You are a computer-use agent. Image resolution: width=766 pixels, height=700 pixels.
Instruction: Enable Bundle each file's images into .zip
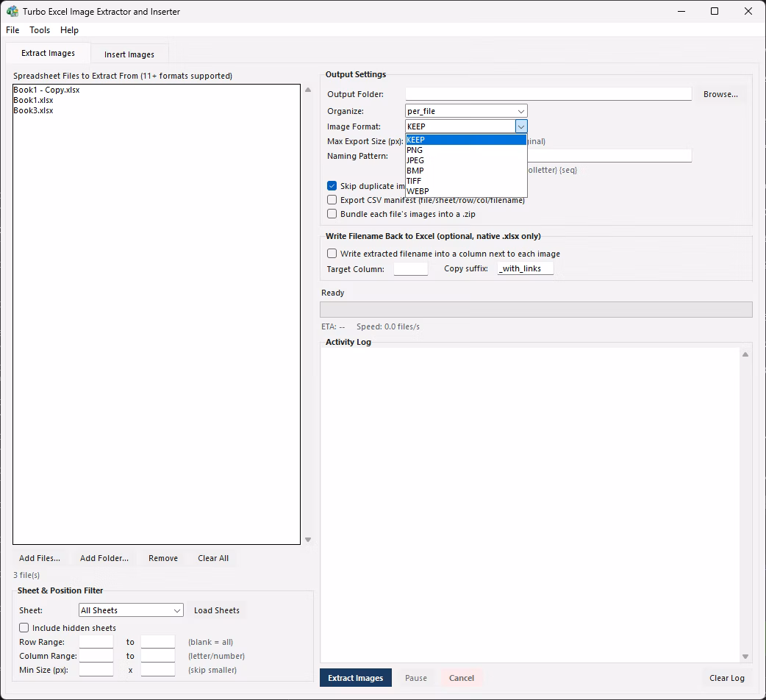[332, 213]
